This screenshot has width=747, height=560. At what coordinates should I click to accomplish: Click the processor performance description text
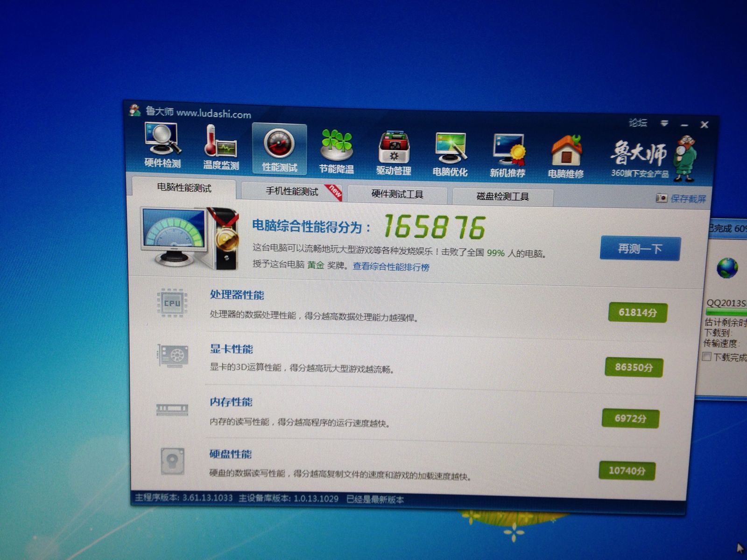coord(314,316)
